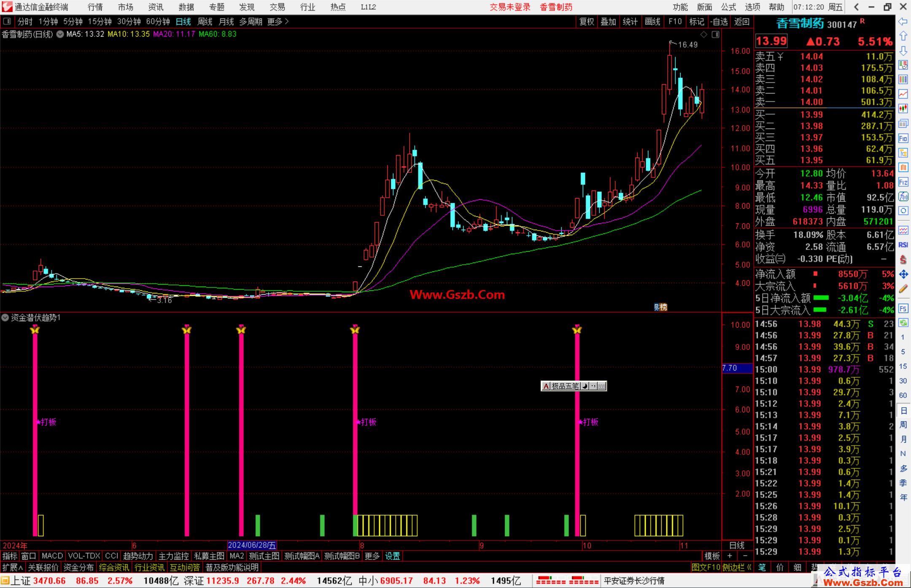Switch sidebar period to 60
Viewport: 911px width, 588px height.
click(x=903, y=395)
